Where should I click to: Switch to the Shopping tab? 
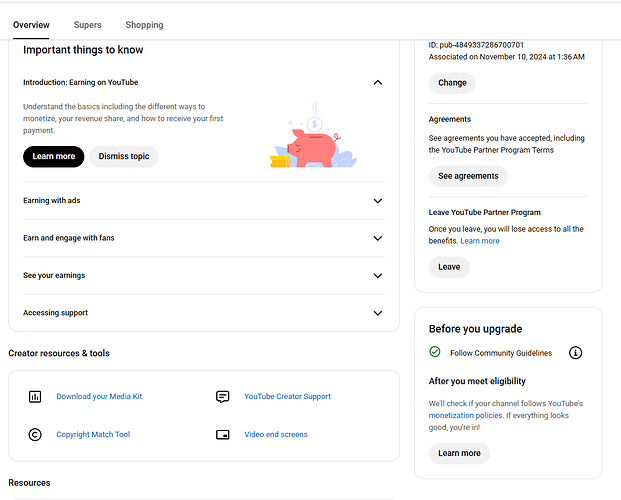pyautogui.click(x=144, y=25)
